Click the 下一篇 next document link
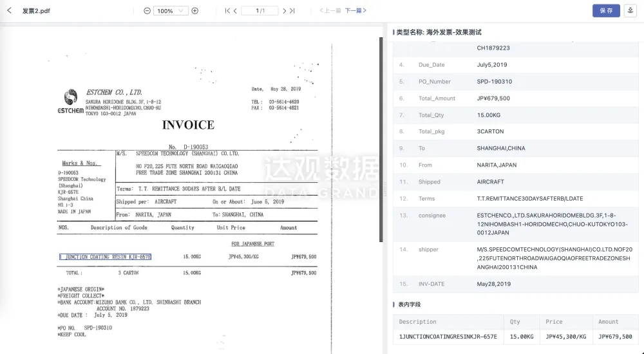 356,11
